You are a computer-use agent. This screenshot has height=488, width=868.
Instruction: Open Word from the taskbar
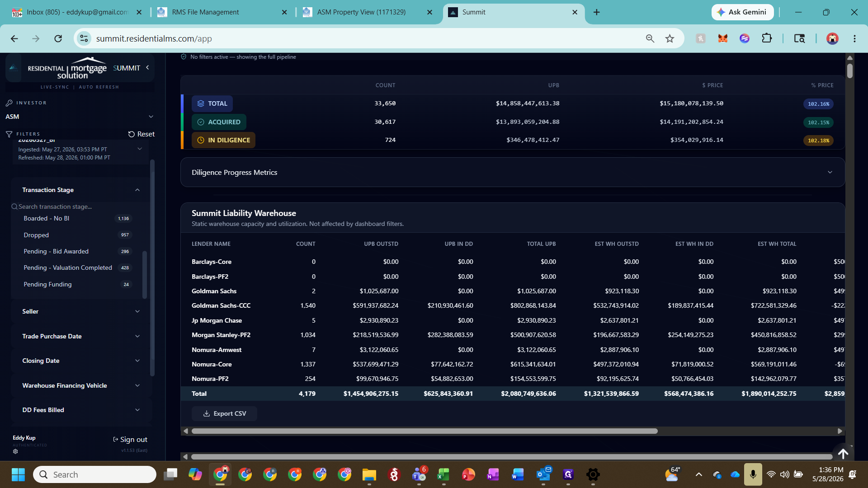(518, 474)
